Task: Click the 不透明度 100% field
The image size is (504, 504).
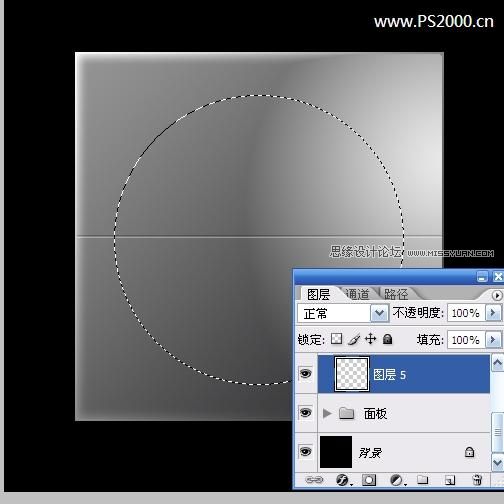Action: (466, 313)
